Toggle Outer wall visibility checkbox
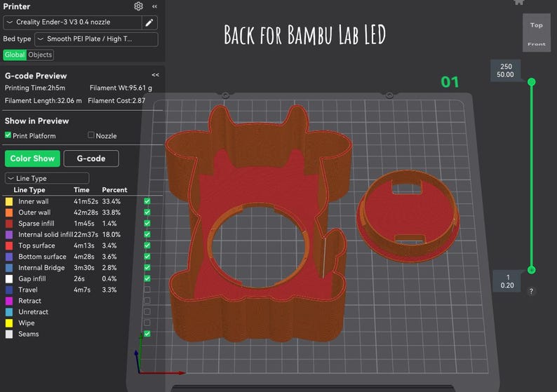The width and height of the screenshot is (557, 392). coord(147,212)
